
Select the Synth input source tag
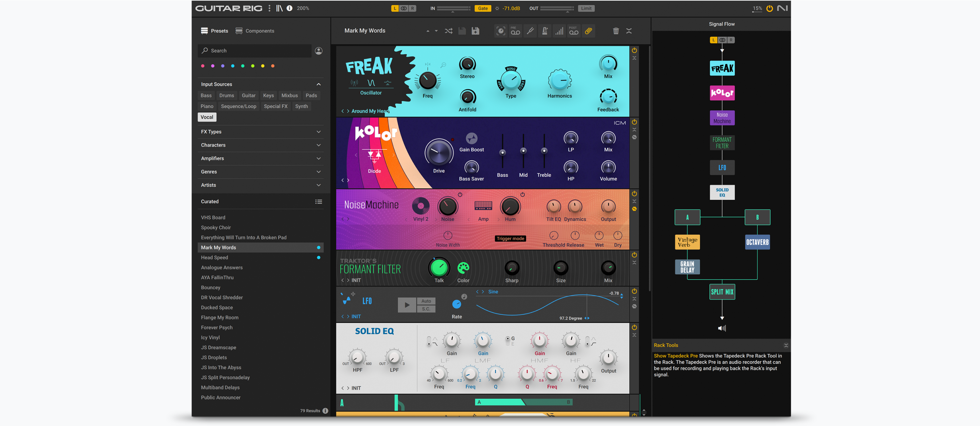(301, 106)
